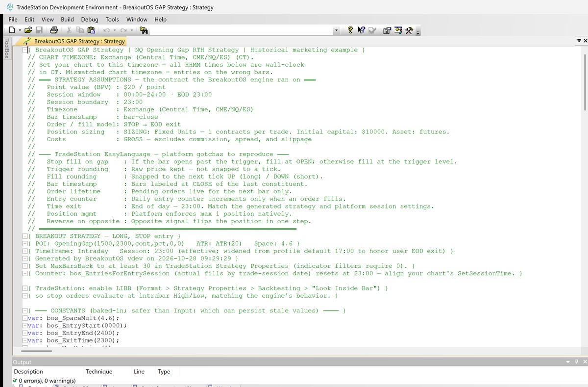Open the Edit menu
588x387 pixels.
coord(29,19)
